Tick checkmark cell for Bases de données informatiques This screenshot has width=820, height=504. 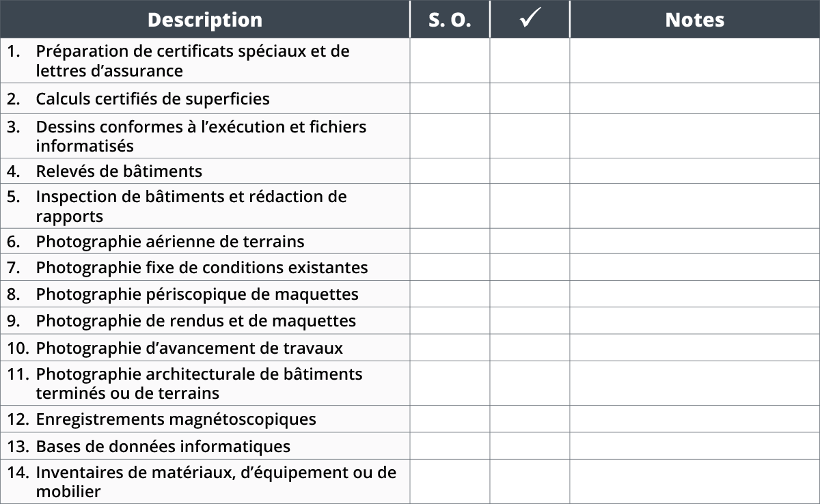530,446
